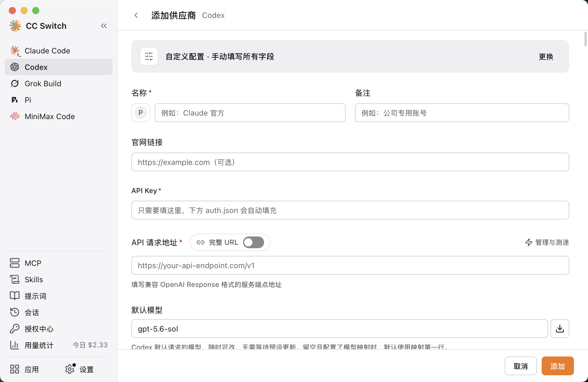Screen dimensions: 588x382
Task: Go back with the left arrow
Action: coord(136,15)
